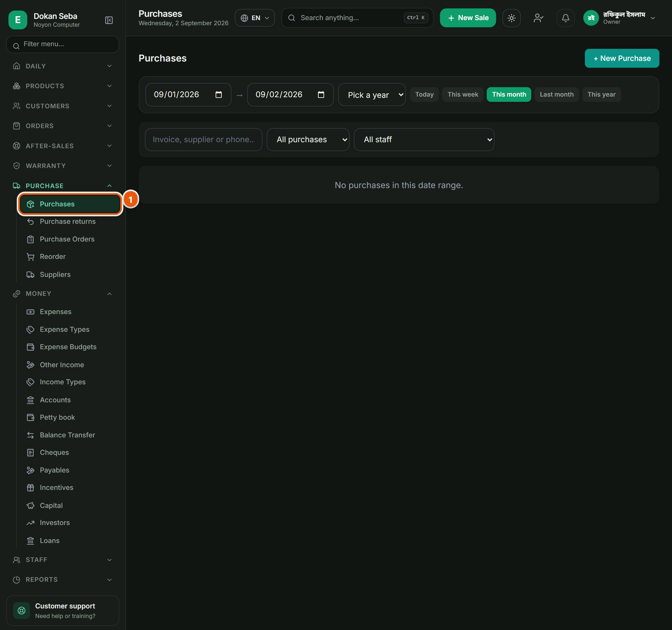Filter by Last month
This screenshot has width=672, height=630.
click(556, 94)
